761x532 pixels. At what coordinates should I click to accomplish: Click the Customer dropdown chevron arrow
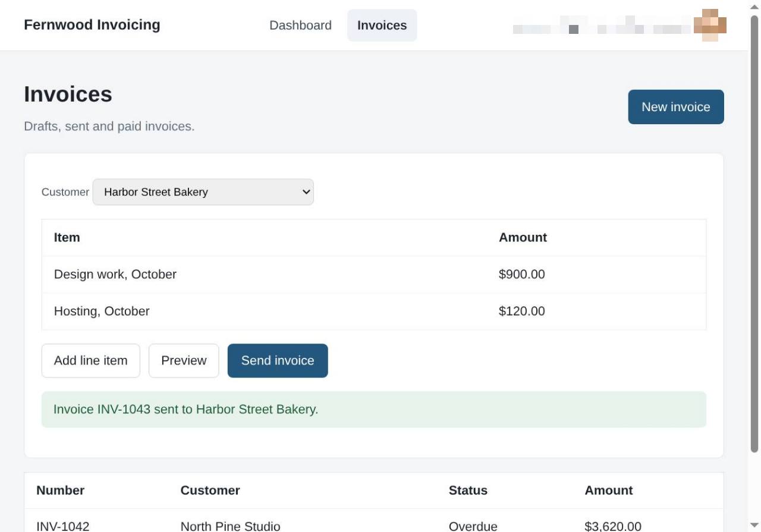[x=306, y=192]
